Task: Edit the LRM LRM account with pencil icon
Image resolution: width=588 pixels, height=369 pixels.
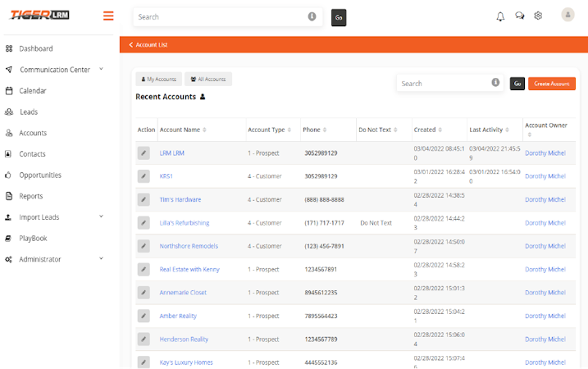Action: (x=144, y=153)
